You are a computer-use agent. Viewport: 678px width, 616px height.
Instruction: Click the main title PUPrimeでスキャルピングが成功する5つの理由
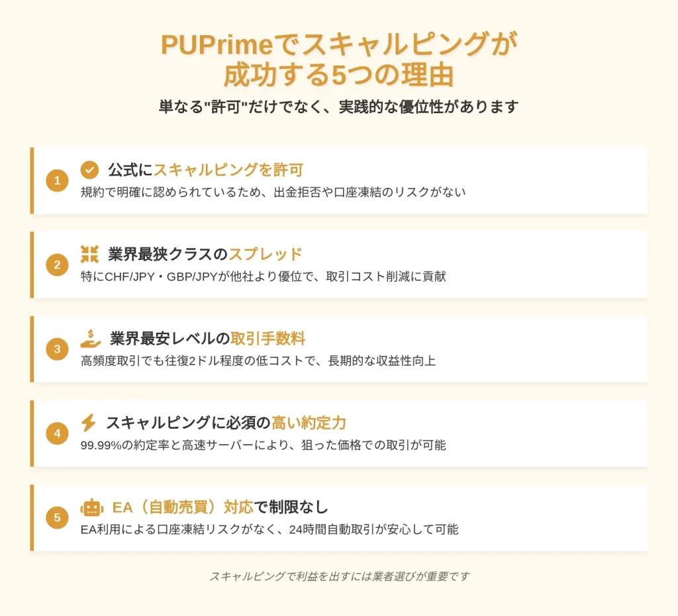pos(339,59)
